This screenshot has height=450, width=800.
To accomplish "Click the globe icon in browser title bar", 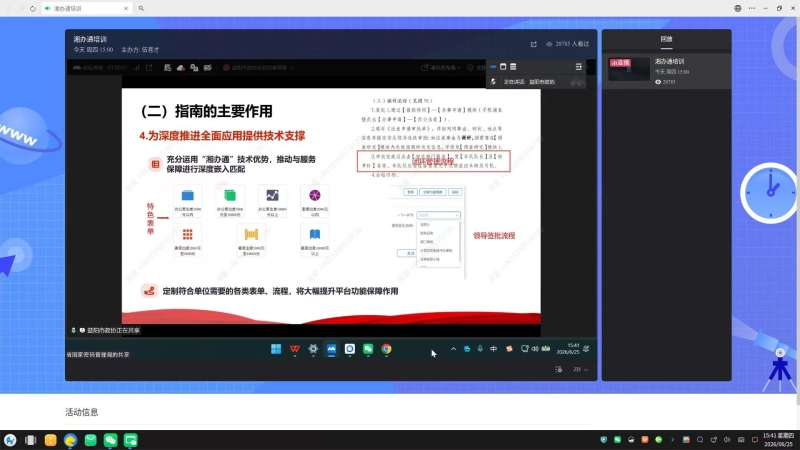I will point(738,8).
